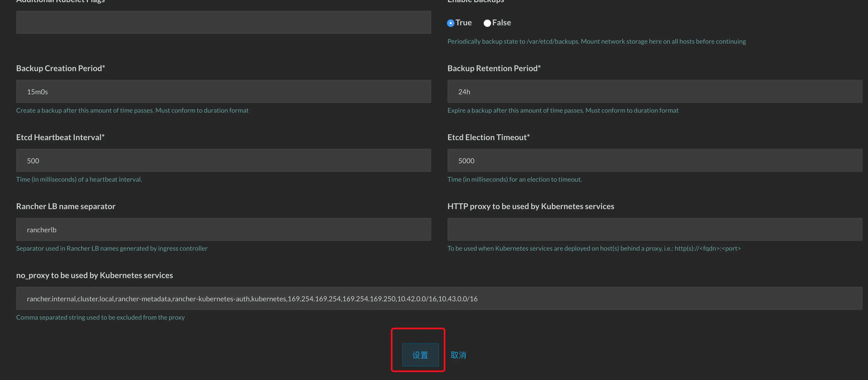Image resolution: width=868 pixels, height=380 pixels.
Task: Click the 取消 cancel link
Action: click(458, 355)
